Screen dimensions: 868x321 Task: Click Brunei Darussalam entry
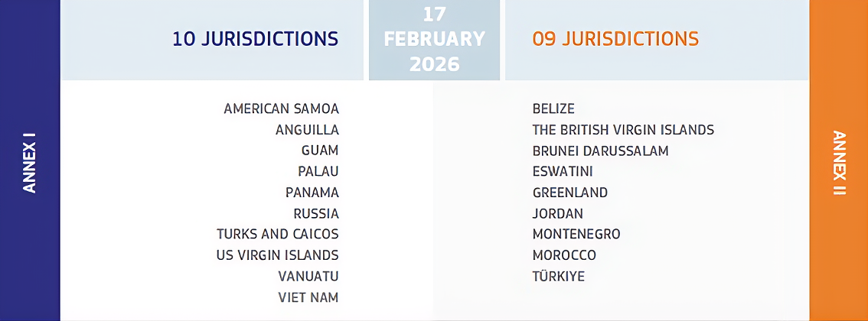[x=600, y=151]
